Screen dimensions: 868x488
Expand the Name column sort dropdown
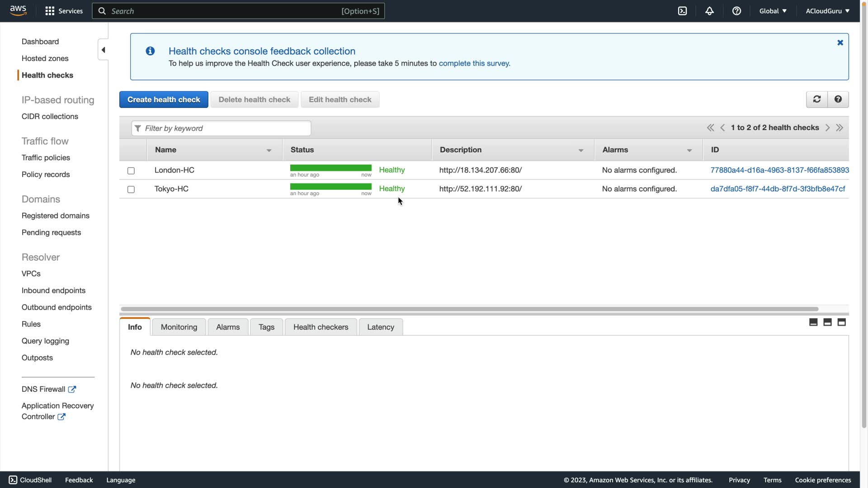tap(269, 150)
